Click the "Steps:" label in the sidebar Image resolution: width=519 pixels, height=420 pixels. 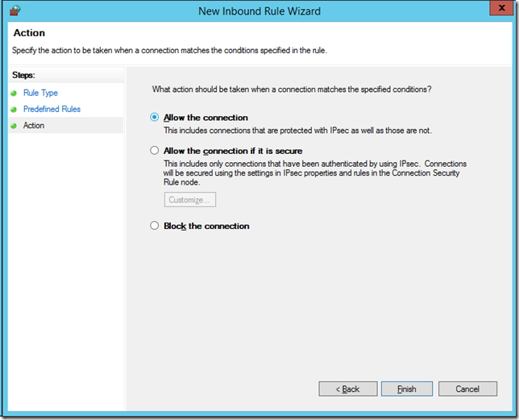click(x=26, y=75)
